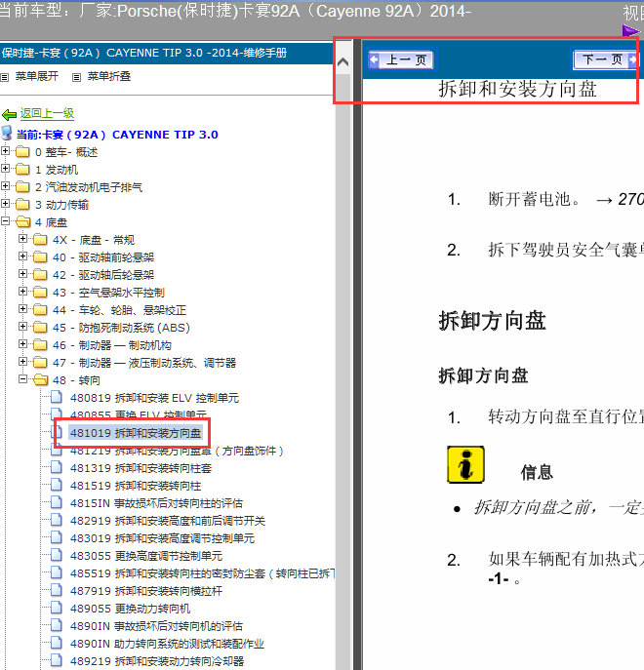The height and width of the screenshot is (670, 644).
Task: Expand 47 - 制动器液压制动系统 node
Action: coord(23,361)
